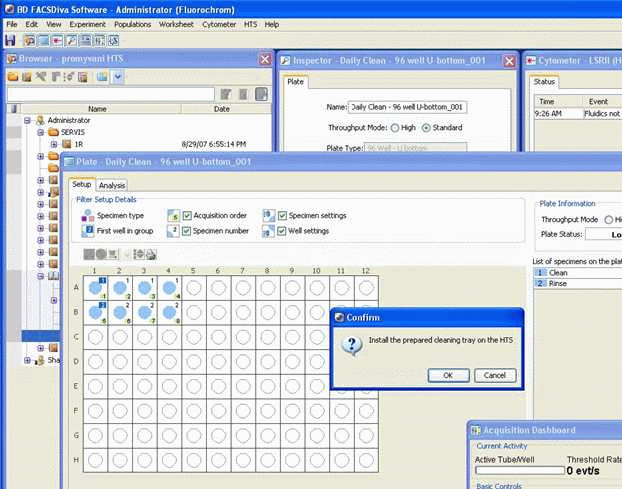Click the rightmost print-like icon in plate toolbar
622x489 pixels.
tap(151, 254)
